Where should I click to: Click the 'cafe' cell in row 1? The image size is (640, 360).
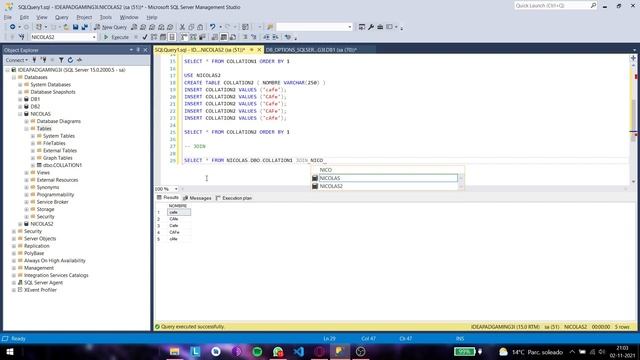[x=179, y=212]
